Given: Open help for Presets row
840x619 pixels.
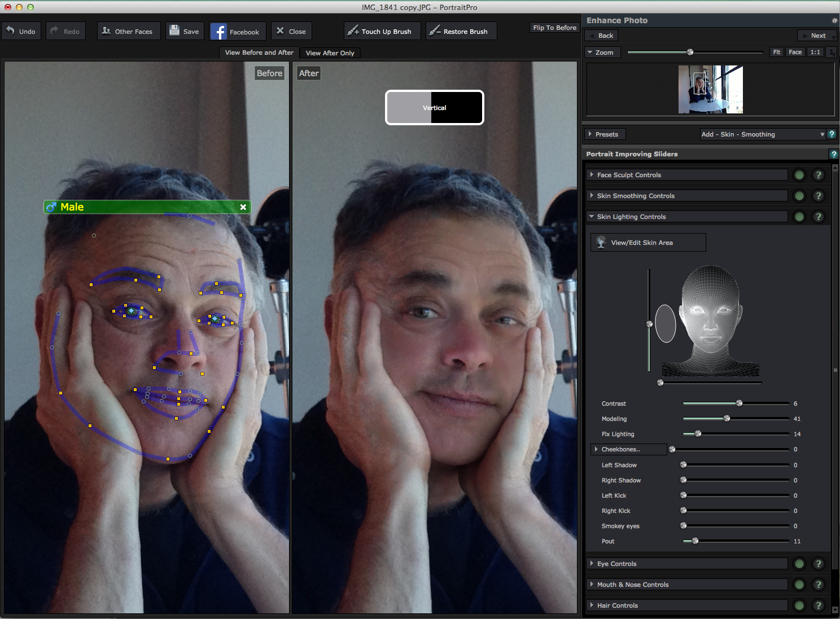Looking at the screenshot, I should (x=832, y=134).
